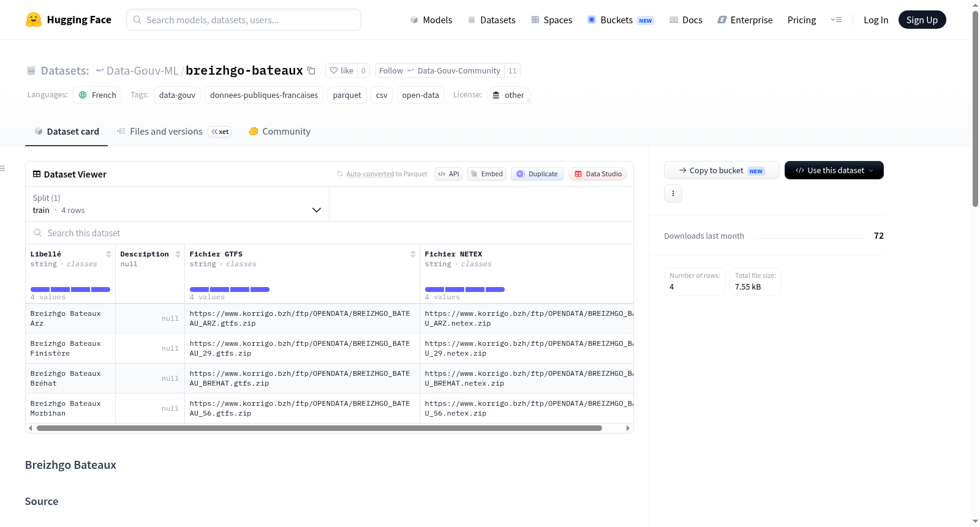This screenshot has height=527, width=980.
Task: Click the Log In link
Action: pos(876,20)
